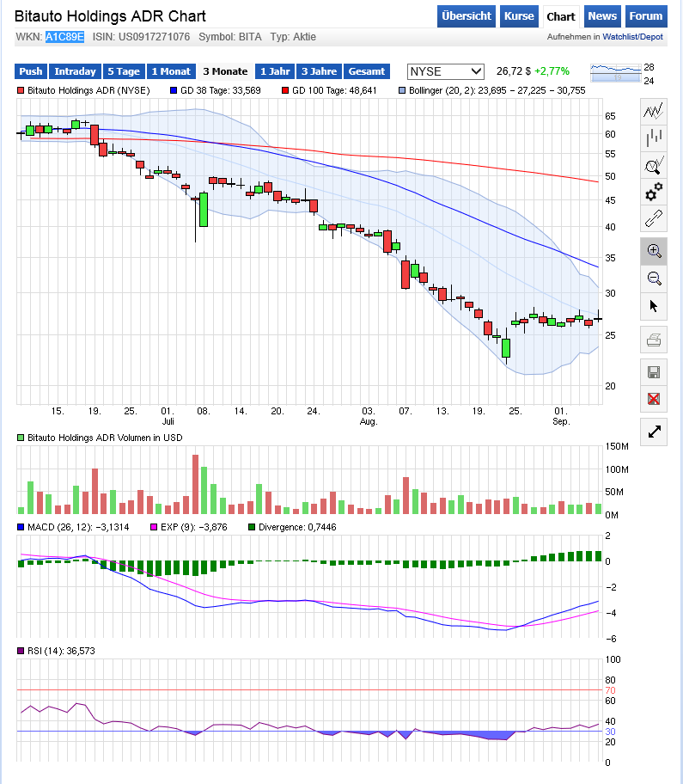Select the Chart tab
Viewport: 683px width, 784px height.
561,16
